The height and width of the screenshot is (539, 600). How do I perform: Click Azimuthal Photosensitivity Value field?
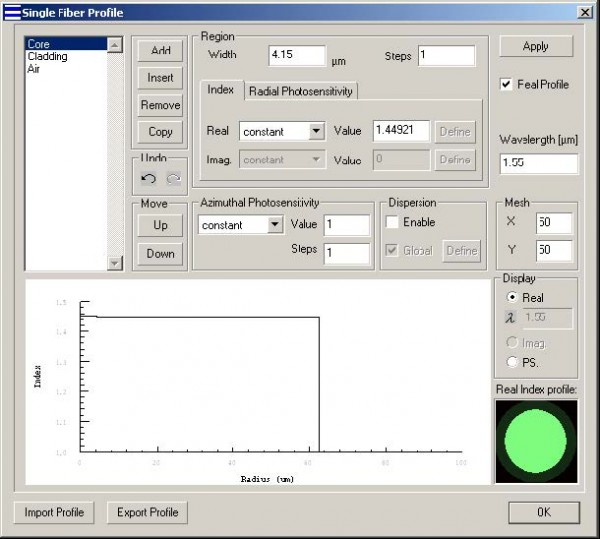coord(347,225)
